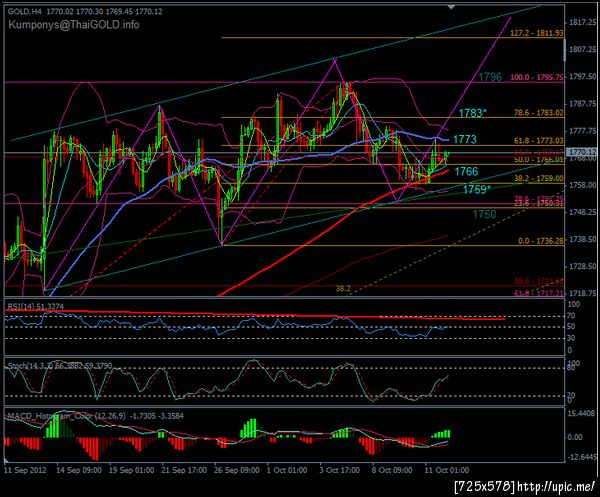Click the 38.2 label near chart bottom
Image resolution: width=600 pixels, height=497 pixels.
pos(343,288)
